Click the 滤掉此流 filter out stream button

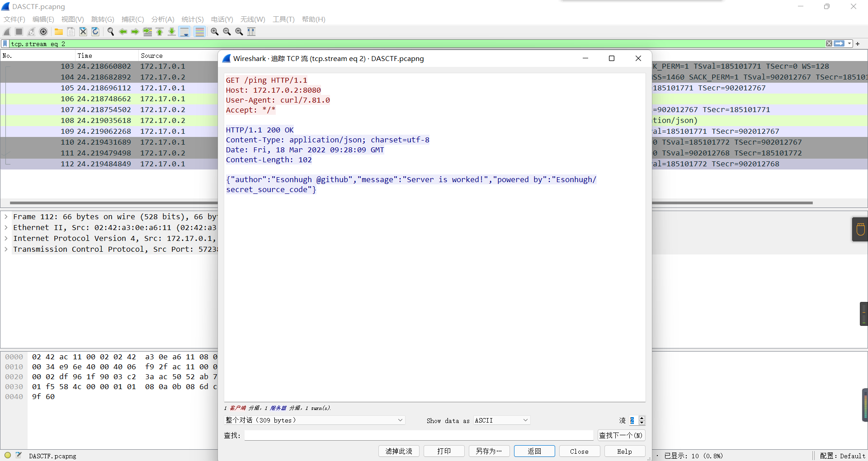pyautogui.click(x=399, y=451)
